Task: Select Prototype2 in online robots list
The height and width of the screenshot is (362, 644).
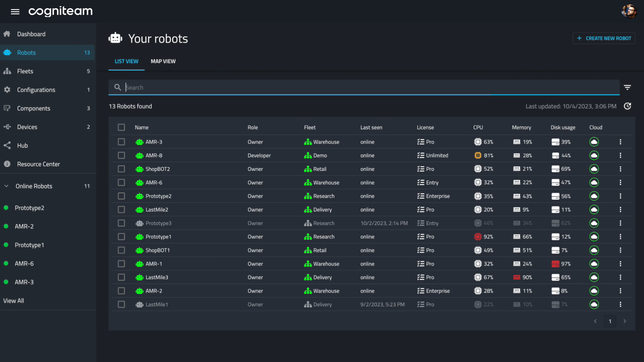Action: click(x=30, y=208)
